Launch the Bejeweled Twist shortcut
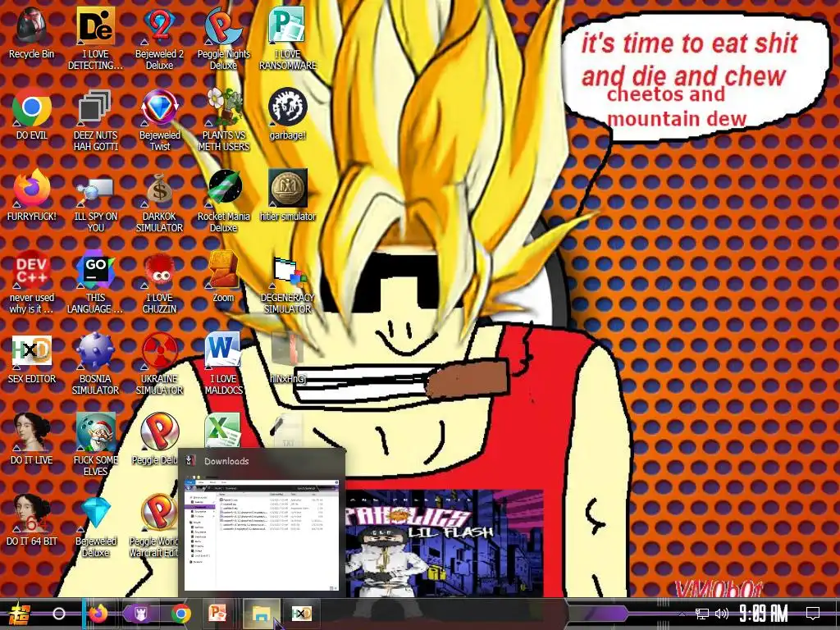 [x=159, y=120]
